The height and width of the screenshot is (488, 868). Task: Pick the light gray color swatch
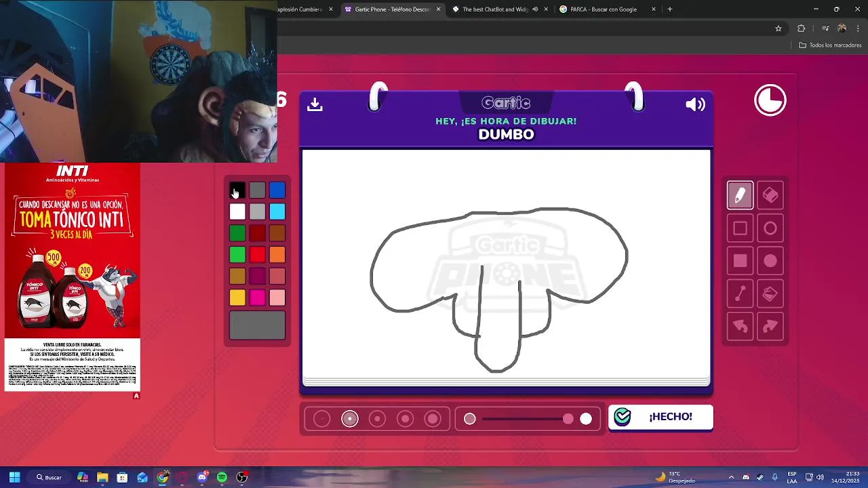257,212
